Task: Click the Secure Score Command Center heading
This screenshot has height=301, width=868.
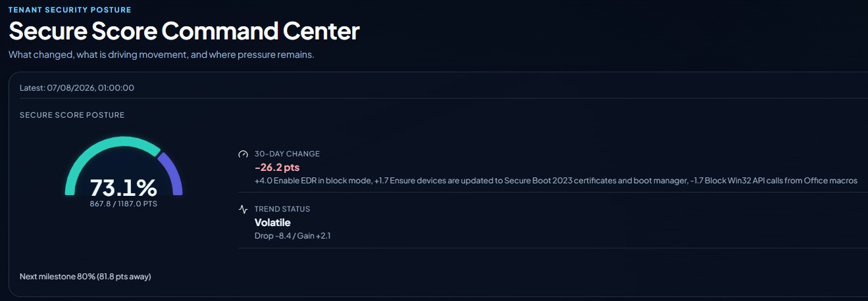Action: pyautogui.click(x=184, y=32)
